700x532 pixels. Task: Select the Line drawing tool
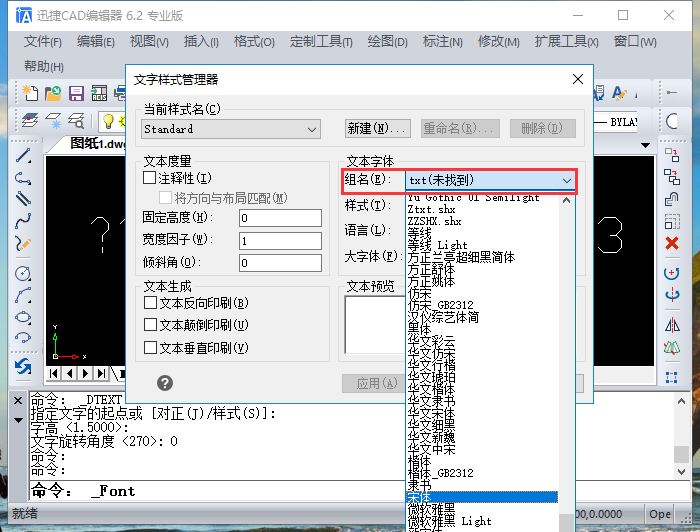tap(23, 155)
